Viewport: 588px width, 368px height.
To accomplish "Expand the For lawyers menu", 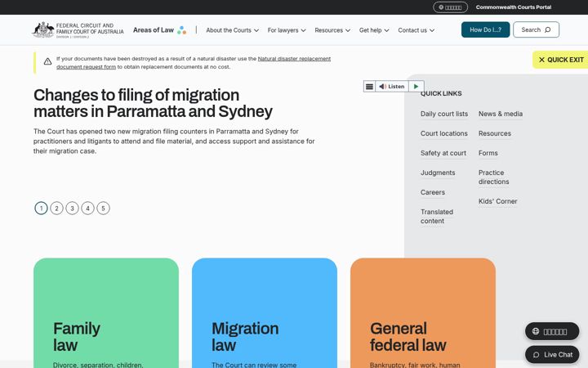I will pyautogui.click(x=287, y=30).
